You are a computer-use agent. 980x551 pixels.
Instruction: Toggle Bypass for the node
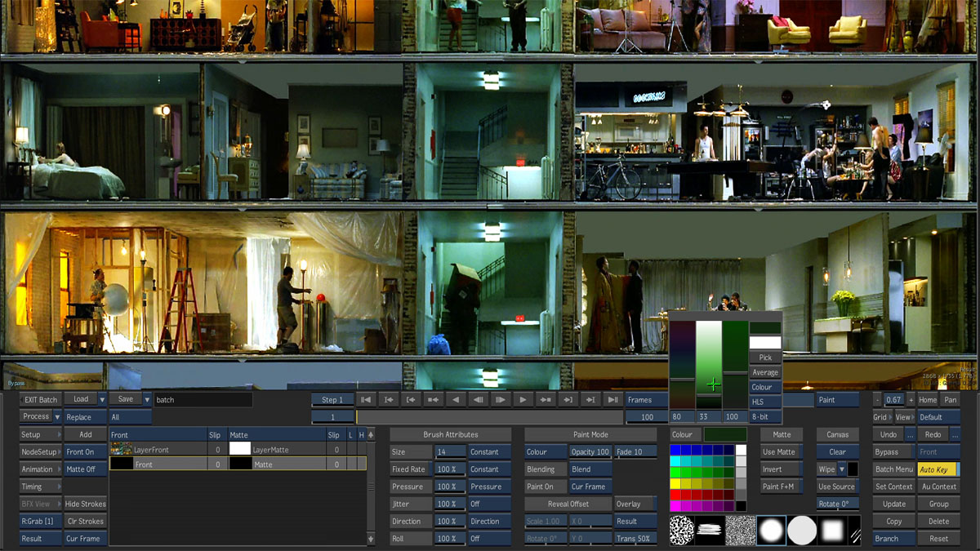tap(893, 452)
